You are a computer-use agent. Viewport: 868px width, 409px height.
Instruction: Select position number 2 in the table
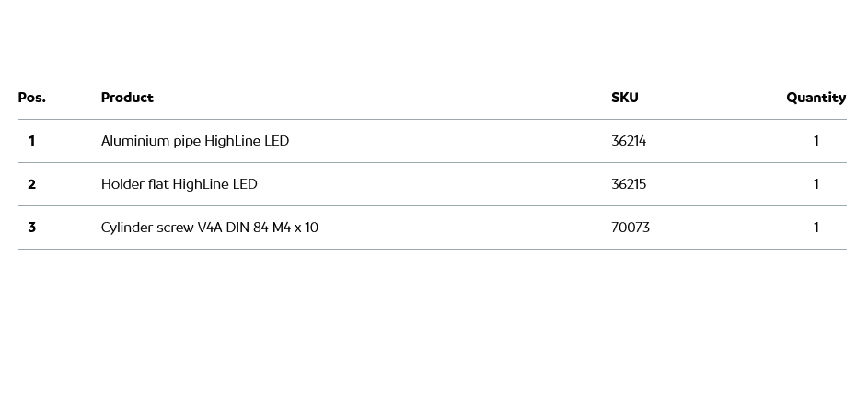(x=31, y=184)
